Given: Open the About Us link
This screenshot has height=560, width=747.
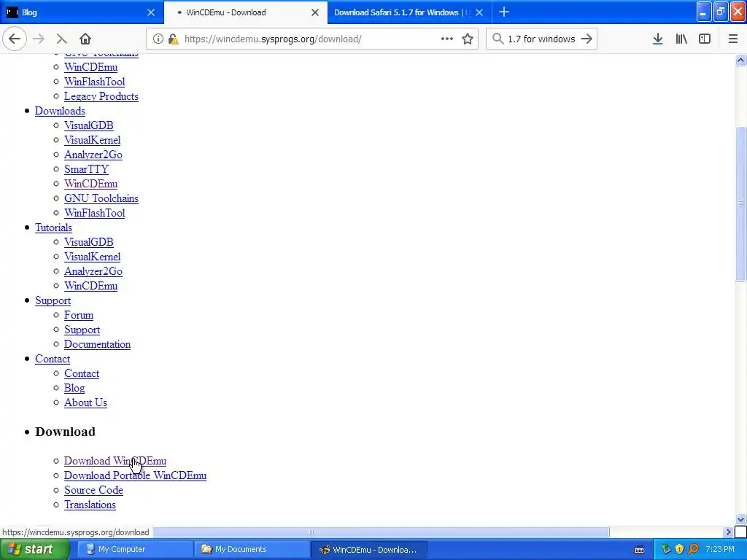Looking at the screenshot, I should [x=85, y=402].
